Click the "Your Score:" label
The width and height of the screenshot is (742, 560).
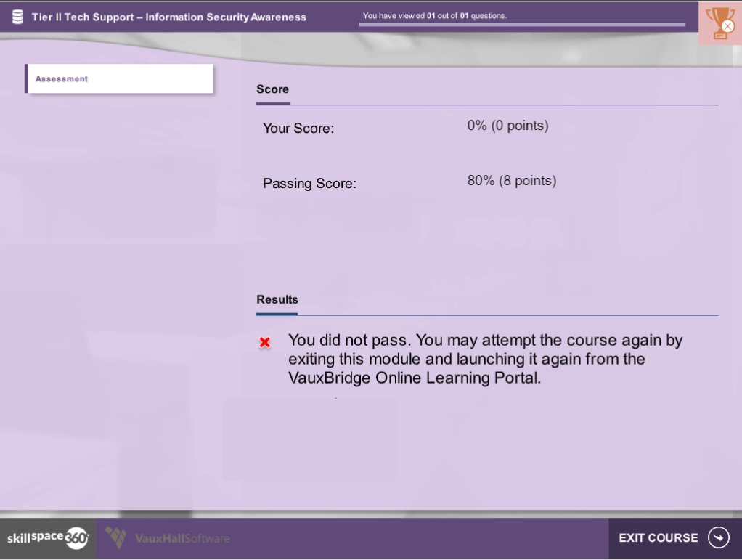(298, 129)
